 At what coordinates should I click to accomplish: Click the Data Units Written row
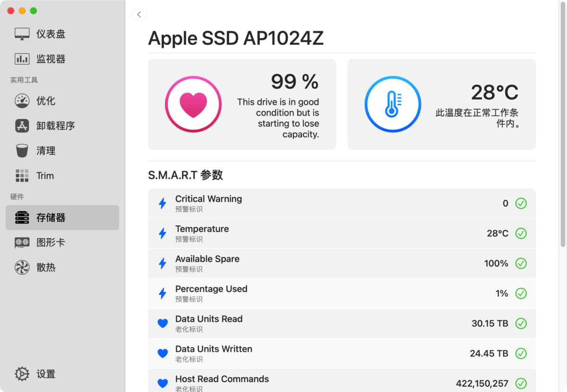point(342,353)
